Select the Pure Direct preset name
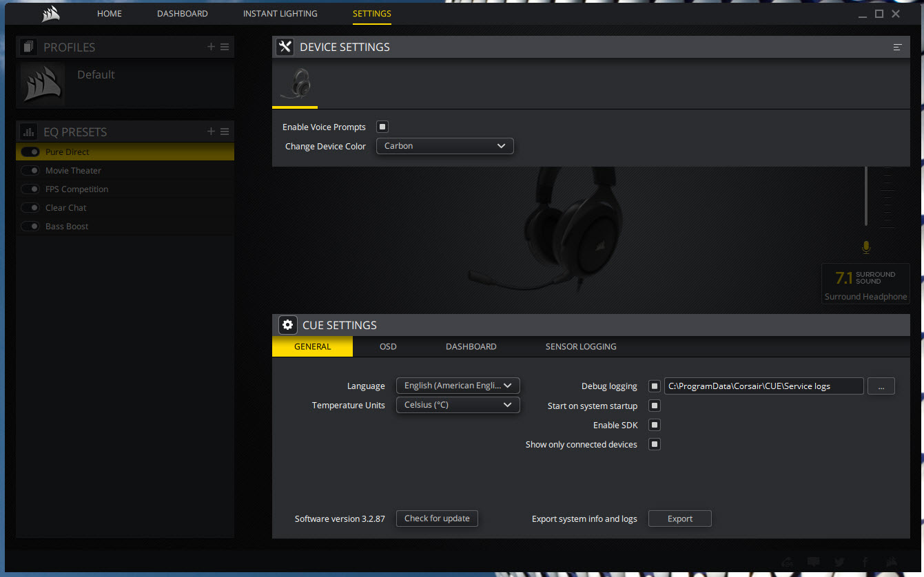Image resolution: width=924 pixels, height=577 pixels. (x=68, y=152)
